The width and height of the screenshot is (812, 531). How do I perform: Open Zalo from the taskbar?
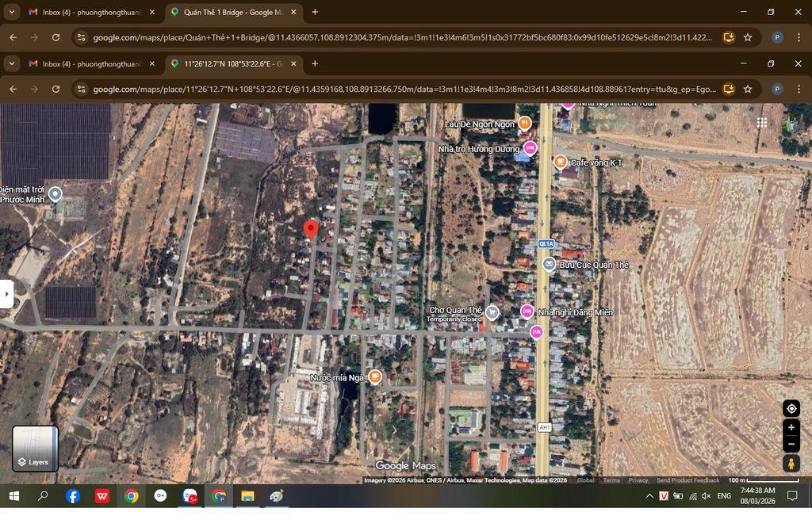(x=190, y=496)
